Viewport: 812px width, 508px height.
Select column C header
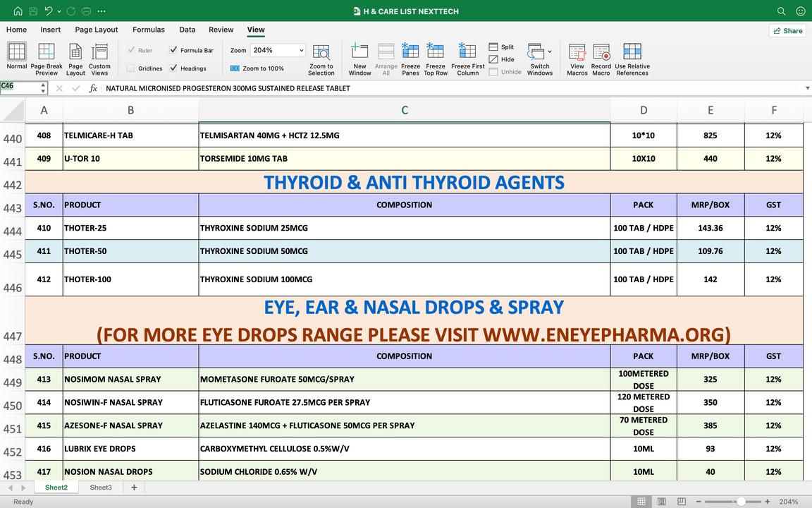(405, 110)
